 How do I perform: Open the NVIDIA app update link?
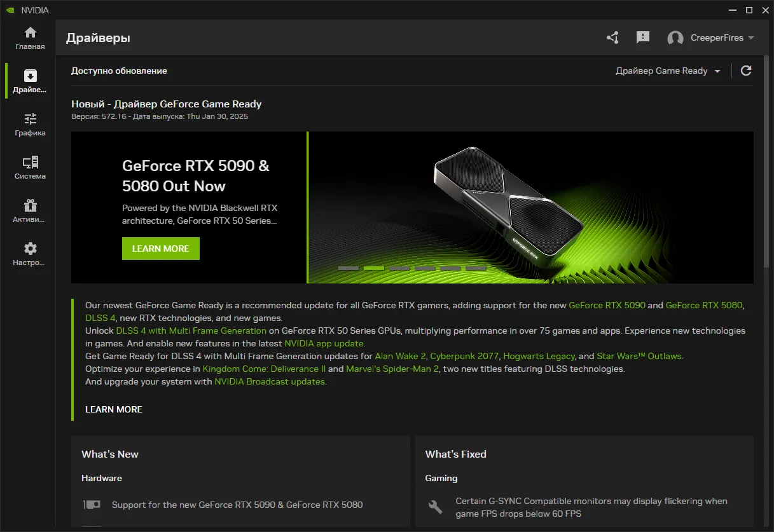coord(324,343)
